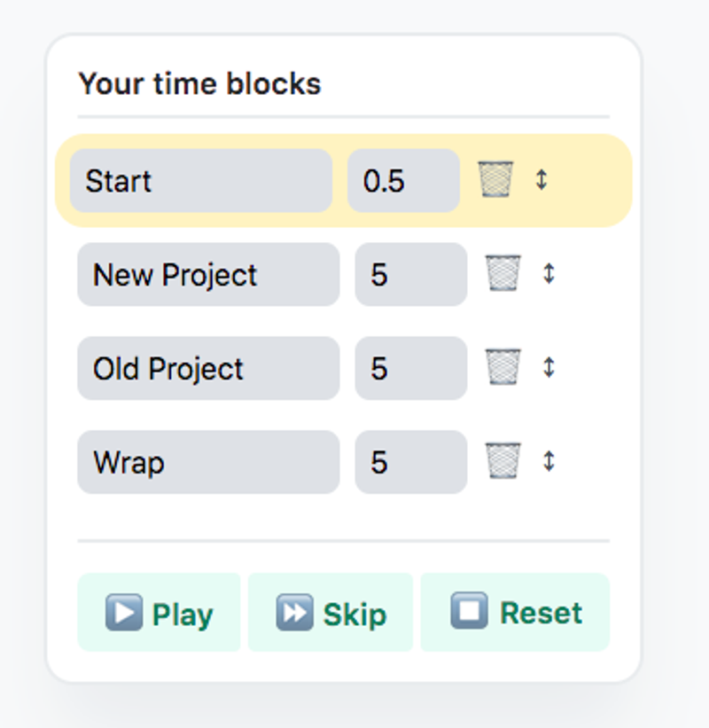The height and width of the screenshot is (728, 709).
Task: Click reorder arrow on Start block
Action: click(x=541, y=180)
